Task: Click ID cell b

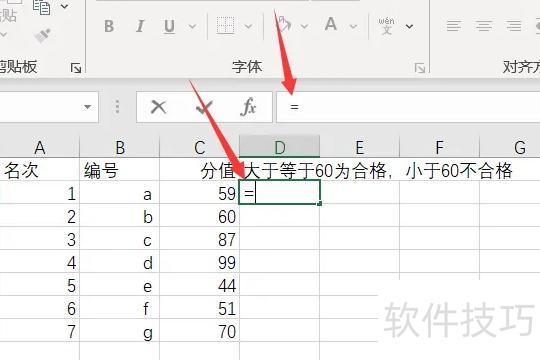Action: click(120, 216)
